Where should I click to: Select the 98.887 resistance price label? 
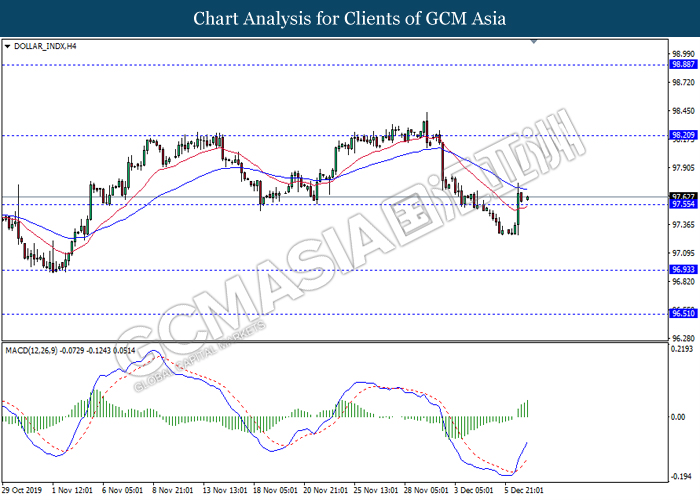pos(683,64)
